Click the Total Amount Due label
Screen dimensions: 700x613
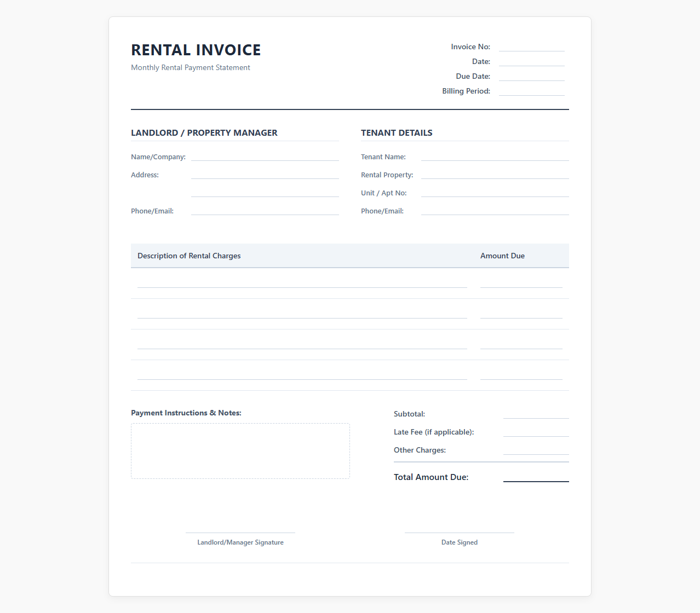(431, 477)
